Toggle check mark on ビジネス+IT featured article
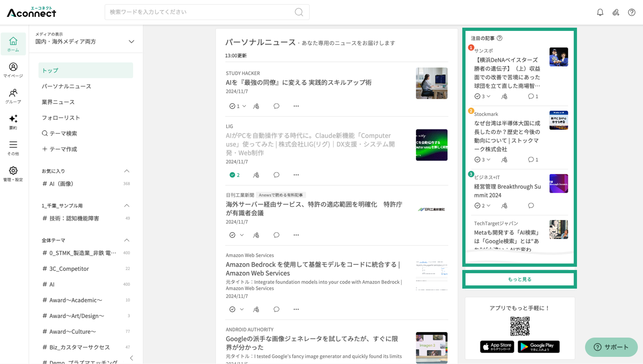This screenshot has height=364, width=643. 477,206
